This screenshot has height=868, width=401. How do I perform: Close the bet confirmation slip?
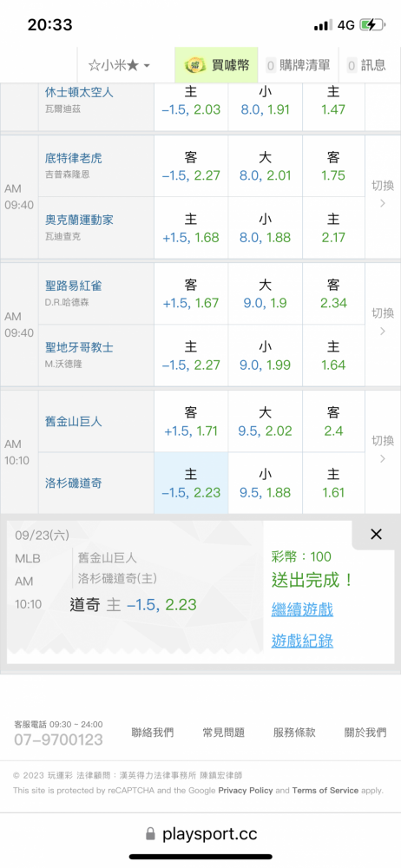point(376,534)
